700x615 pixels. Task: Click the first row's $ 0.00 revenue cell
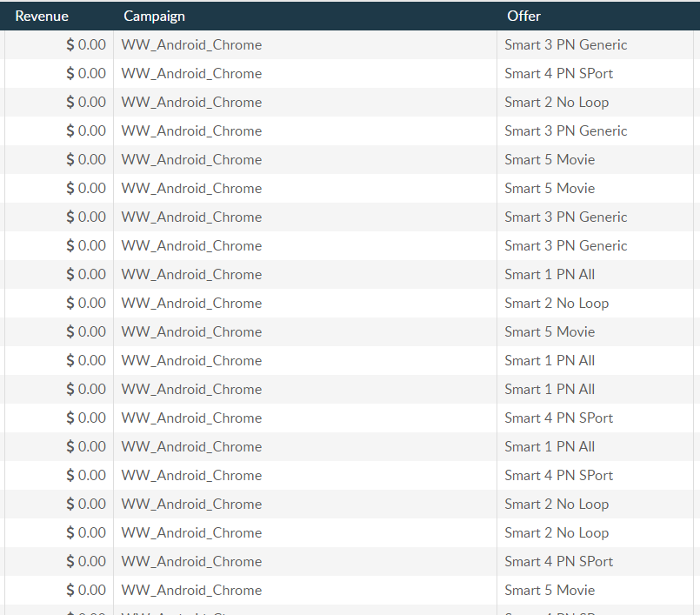coord(86,44)
